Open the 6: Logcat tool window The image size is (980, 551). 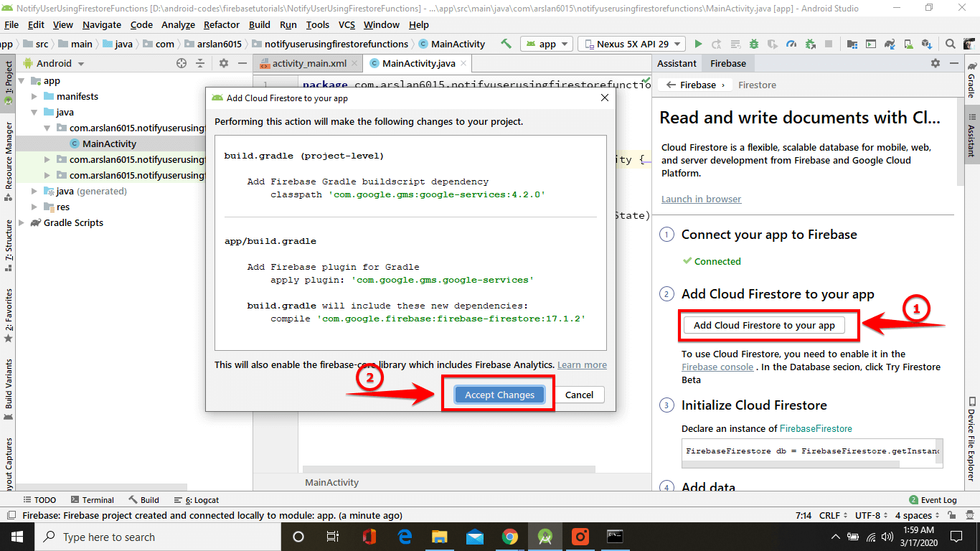(197, 499)
